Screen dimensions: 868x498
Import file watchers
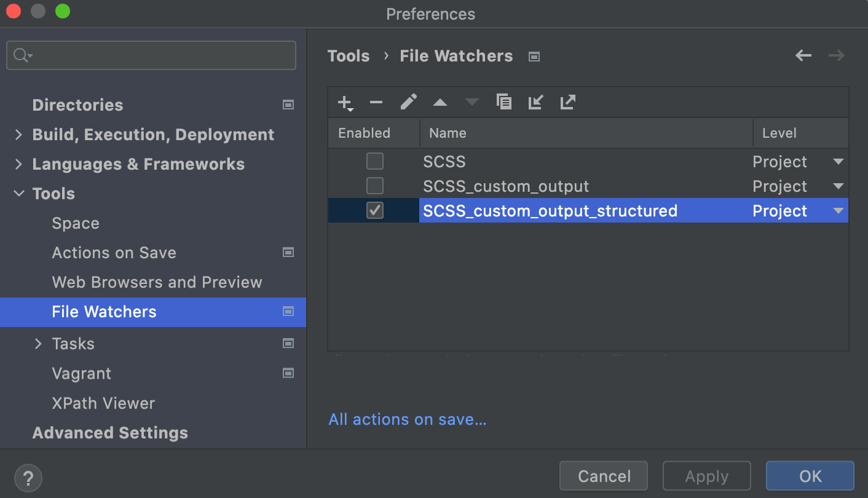[535, 102]
